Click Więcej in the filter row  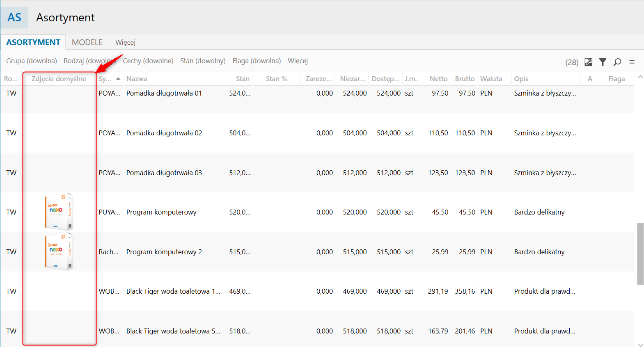pyautogui.click(x=298, y=61)
